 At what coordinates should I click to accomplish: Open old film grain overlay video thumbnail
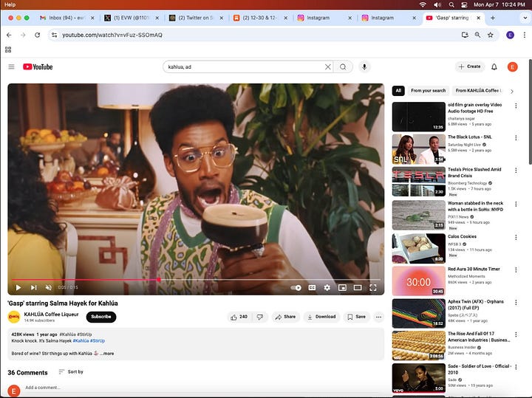pyautogui.click(x=419, y=117)
